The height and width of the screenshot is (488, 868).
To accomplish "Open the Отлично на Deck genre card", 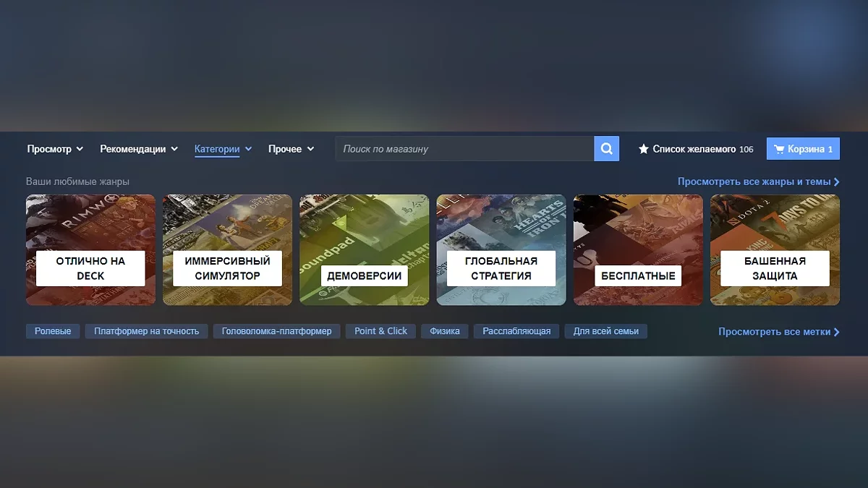I will coord(90,250).
